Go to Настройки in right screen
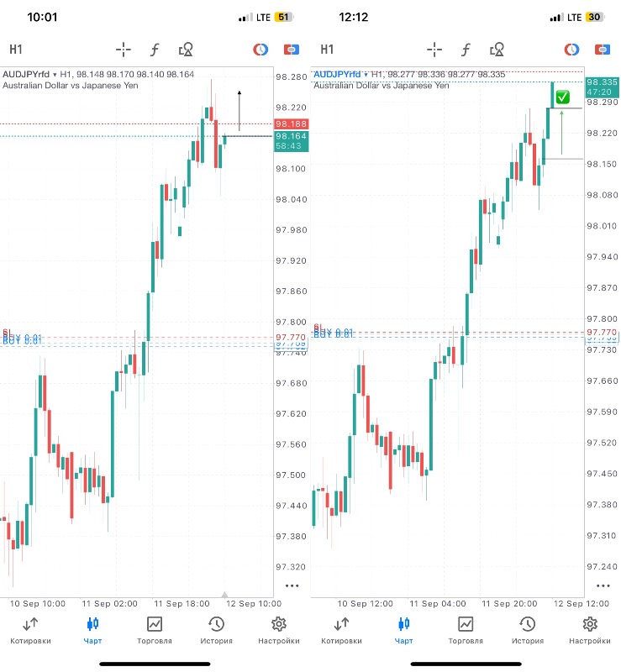Screen dimensions: 621x672 590,630
